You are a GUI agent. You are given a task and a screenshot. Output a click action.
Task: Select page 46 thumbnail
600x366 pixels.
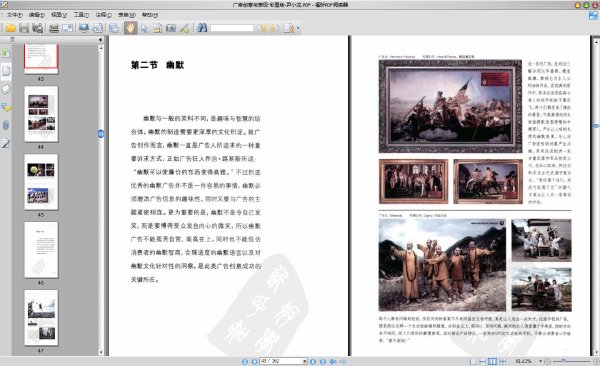coord(41,250)
